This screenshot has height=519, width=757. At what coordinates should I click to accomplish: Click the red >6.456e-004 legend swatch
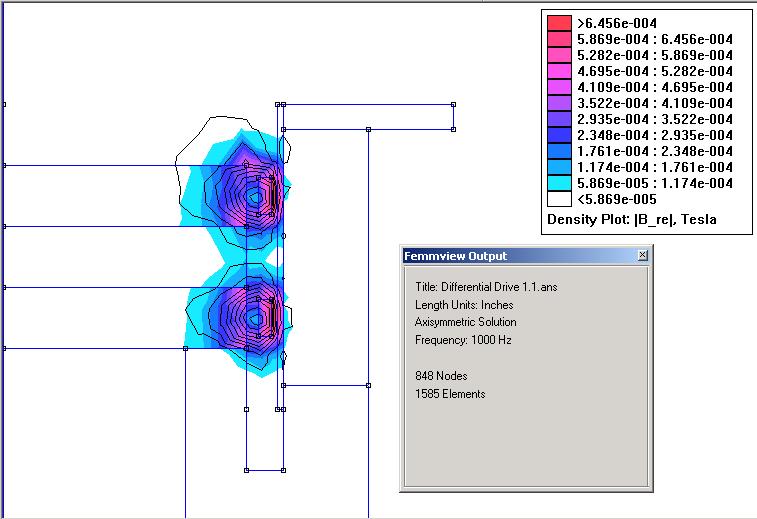tap(559, 23)
